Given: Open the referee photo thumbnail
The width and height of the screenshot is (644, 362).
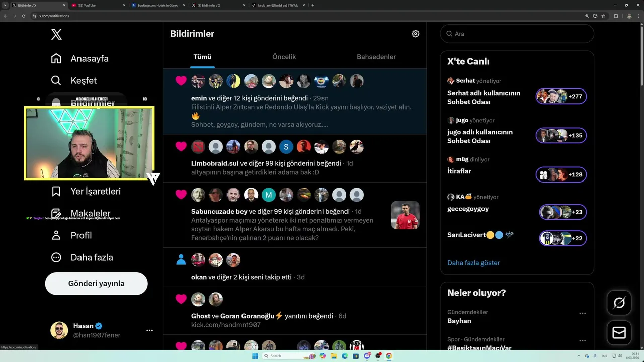Looking at the screenshot, I should 406,215.
